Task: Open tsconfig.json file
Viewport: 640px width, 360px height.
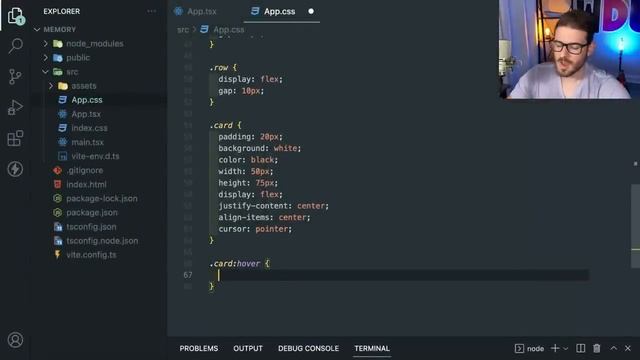Action: point(91,227)
